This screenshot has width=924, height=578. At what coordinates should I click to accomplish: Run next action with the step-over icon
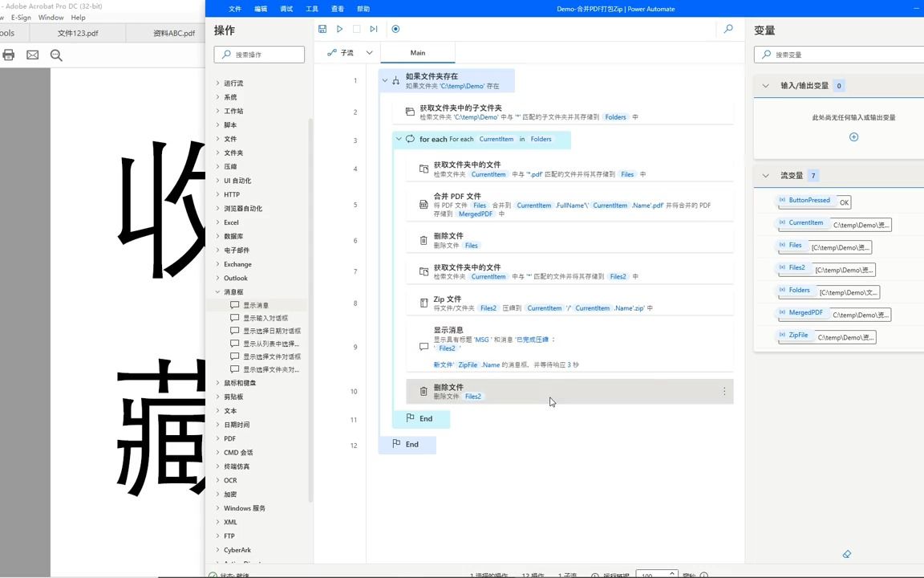(374, 29)
